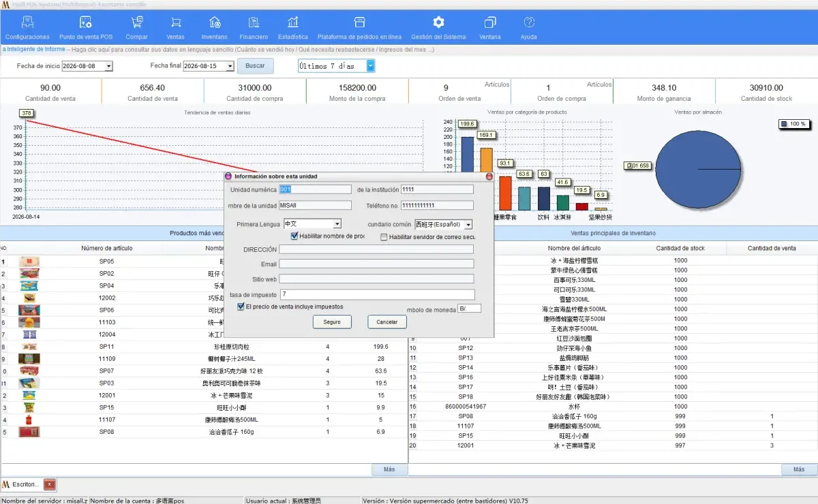
Task: Click the purple dialog icon in title bar
Action: click(229, 176)
